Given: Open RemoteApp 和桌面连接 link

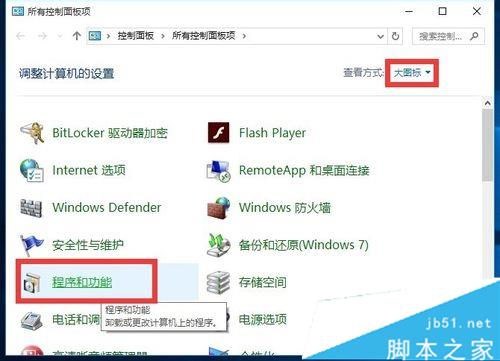Looking at the screenshot, I should pos(304,170).
